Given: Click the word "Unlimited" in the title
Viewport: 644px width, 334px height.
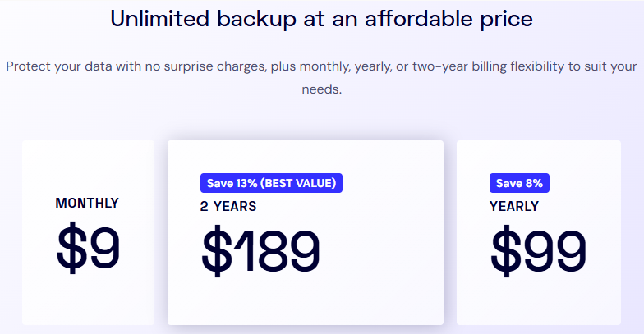Looking at the screenshot, I should click(159, 19).
